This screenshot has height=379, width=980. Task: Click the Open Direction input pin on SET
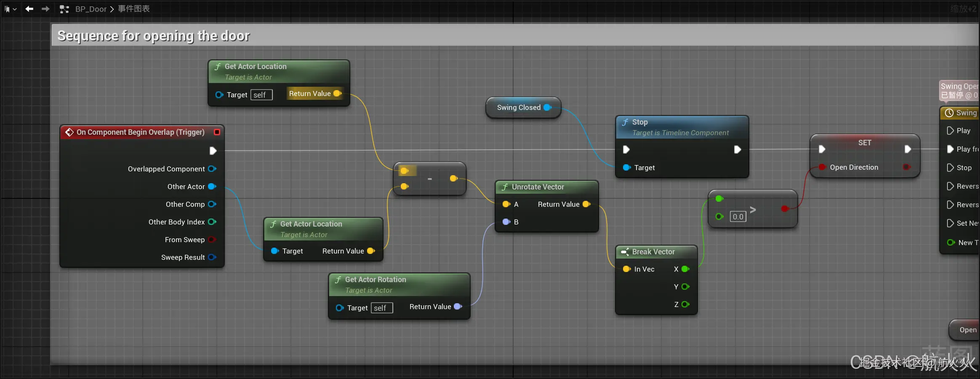pos(822,167)
